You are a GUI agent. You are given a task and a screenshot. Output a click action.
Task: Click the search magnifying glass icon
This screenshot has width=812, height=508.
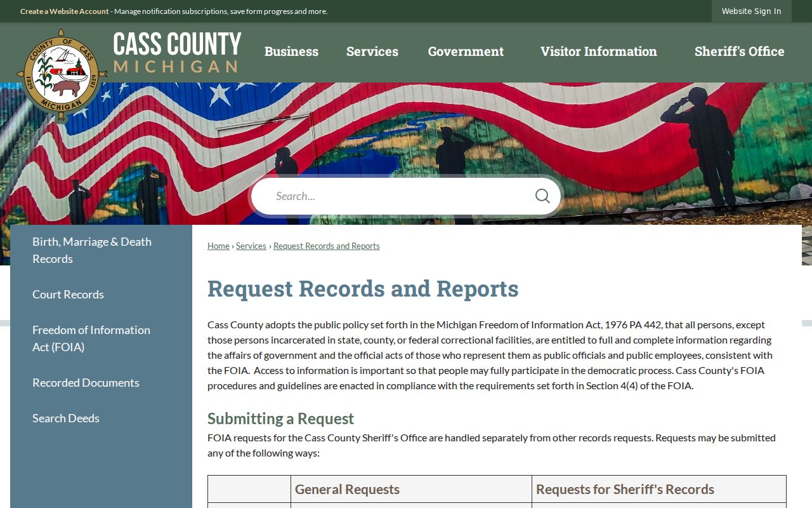click(x=542, y=196)
